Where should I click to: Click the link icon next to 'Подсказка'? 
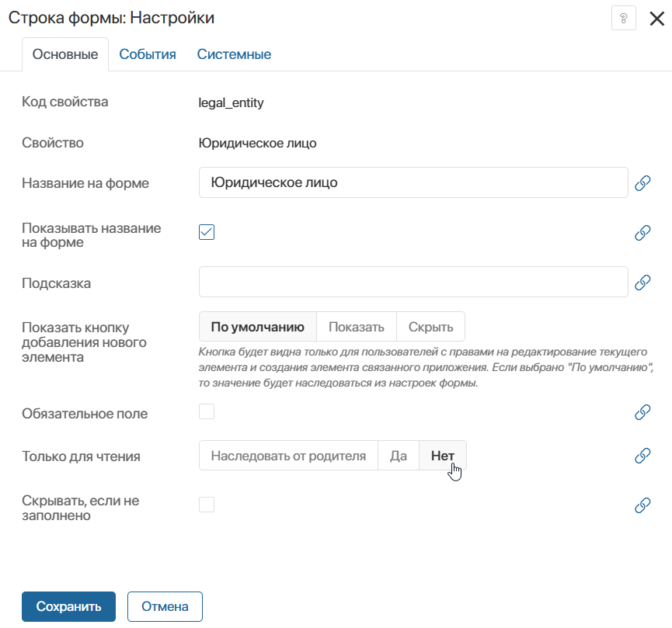click(x=642, y=282)
